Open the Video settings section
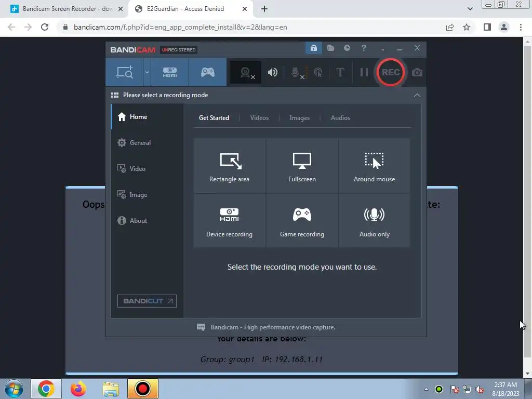Viewport: 532px width, 399px height. [147, 169]
